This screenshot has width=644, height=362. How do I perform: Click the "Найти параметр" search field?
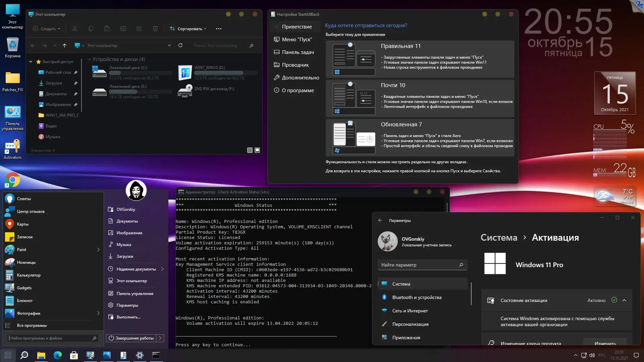(419, 265)
